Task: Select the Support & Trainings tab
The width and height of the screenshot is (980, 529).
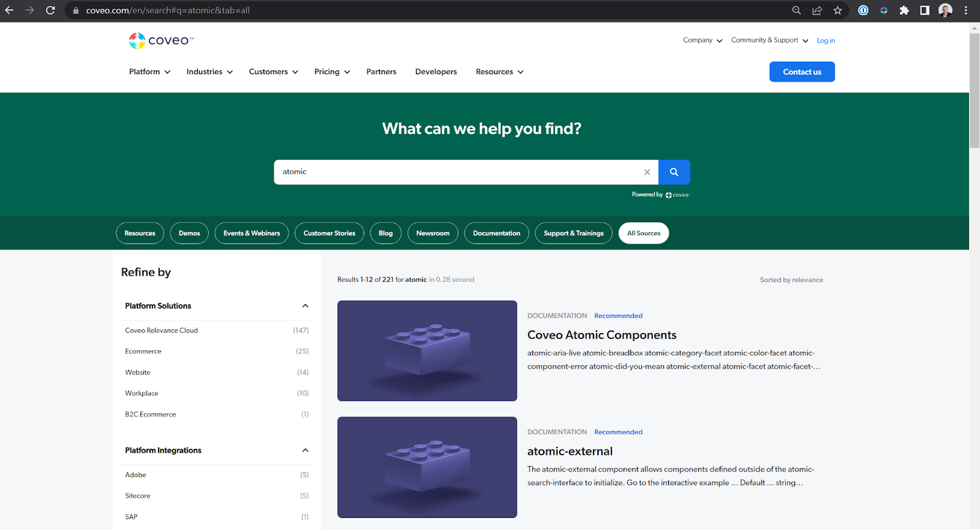Action: tap(573, 233)
